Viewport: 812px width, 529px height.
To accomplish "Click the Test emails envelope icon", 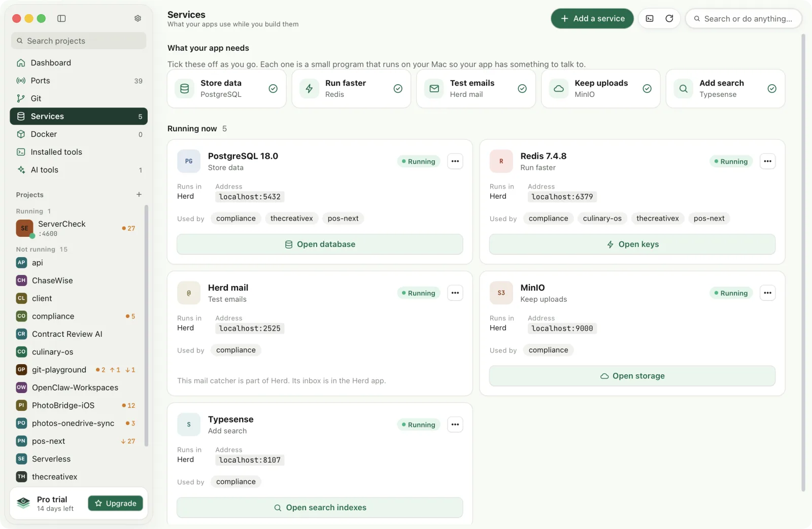I will click(434, 89).
